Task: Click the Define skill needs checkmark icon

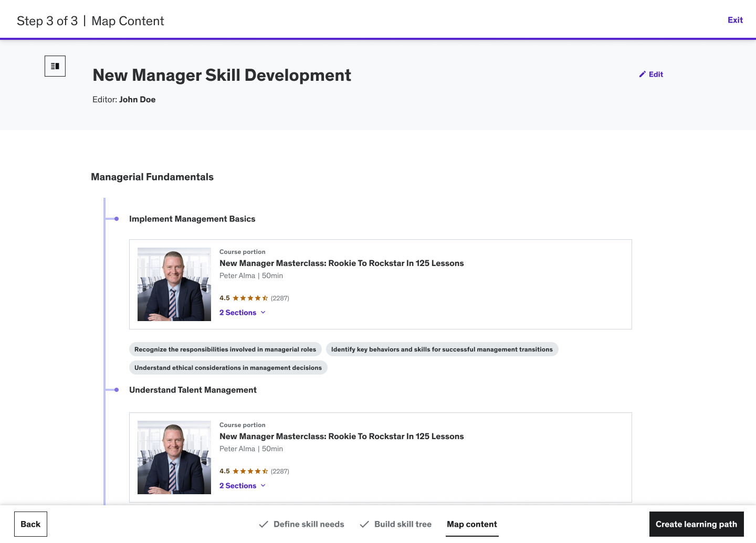Action: 264,524
